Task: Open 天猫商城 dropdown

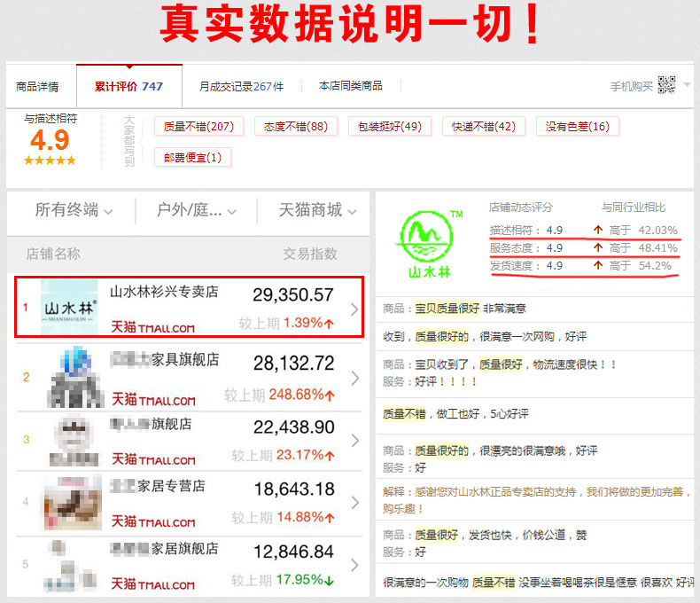Action: click(317, 210)
